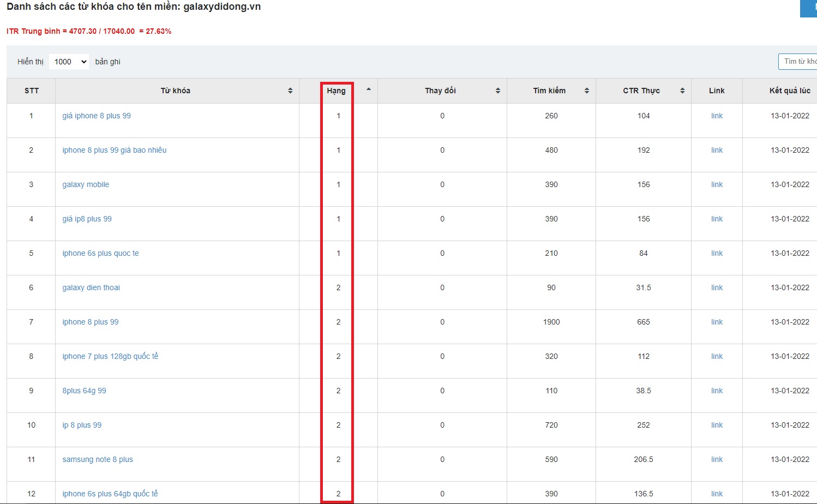Viewport: 817px width, 504px height.
Task: Open the 'galaxy dien thoai' keyword
Action: (91, 287)
